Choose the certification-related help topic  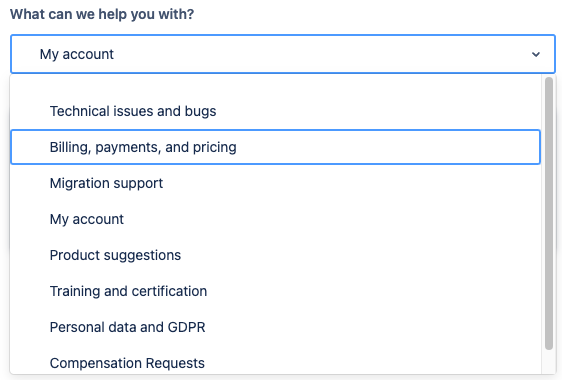pos(276,291)
